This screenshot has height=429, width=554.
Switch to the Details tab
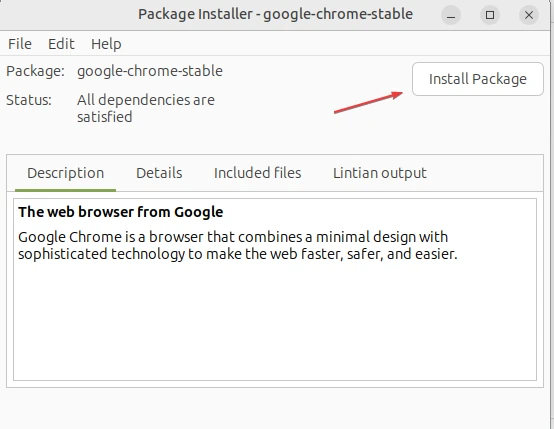coord(159,173)
